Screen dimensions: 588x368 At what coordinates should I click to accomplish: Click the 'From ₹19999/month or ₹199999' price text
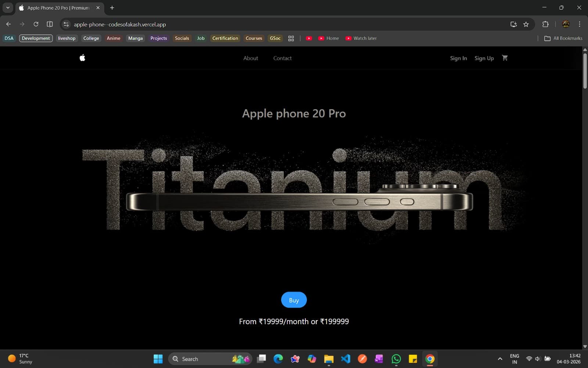294,321
